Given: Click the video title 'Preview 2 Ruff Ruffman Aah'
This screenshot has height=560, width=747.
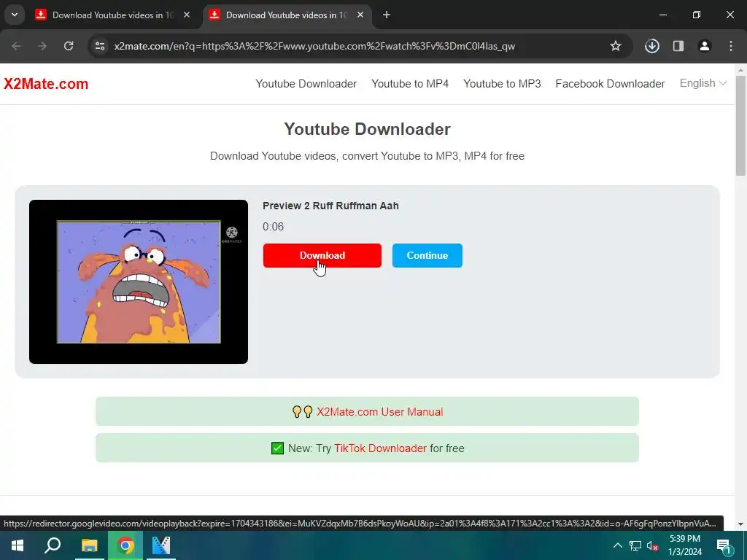Looking at the screenshot, I should (x=330, y=206).
